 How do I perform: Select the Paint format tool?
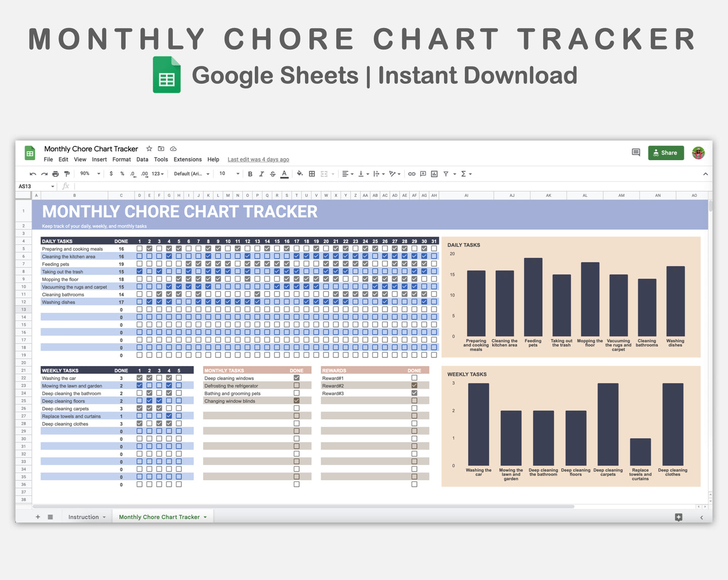click(67, 174)
